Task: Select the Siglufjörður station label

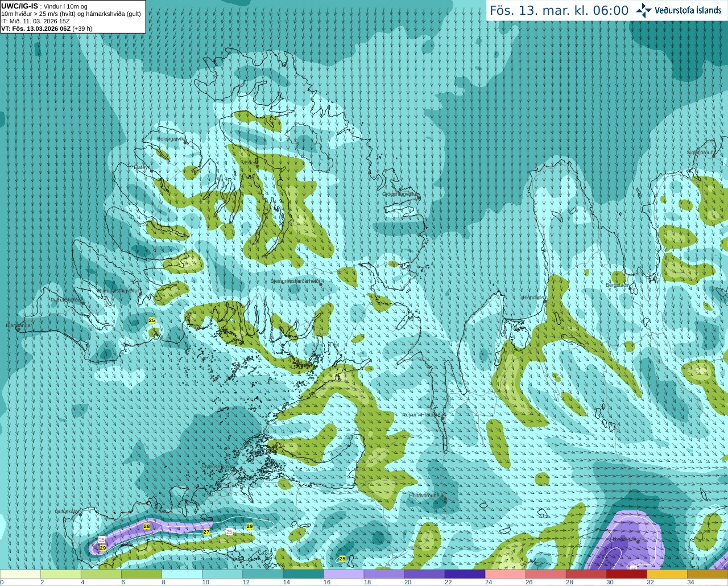Action: click(x=700, y=152)
